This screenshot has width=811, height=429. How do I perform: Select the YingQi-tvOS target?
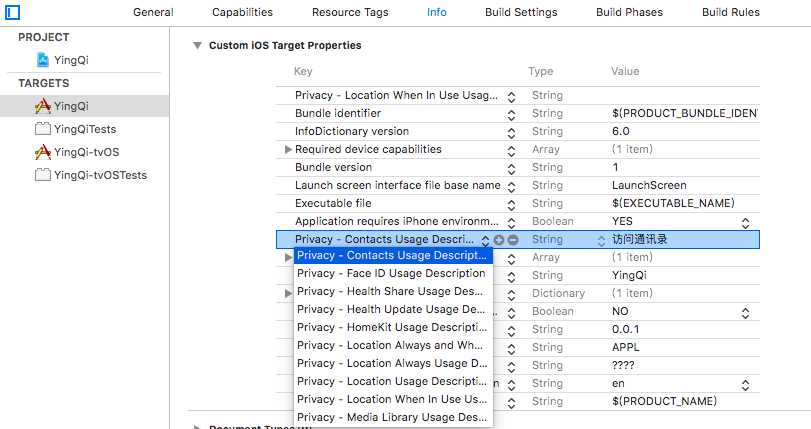point(86,152)
